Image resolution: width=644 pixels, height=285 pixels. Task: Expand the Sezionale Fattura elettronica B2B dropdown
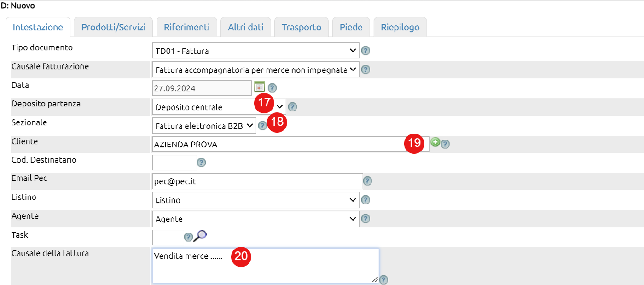[204, 125]
